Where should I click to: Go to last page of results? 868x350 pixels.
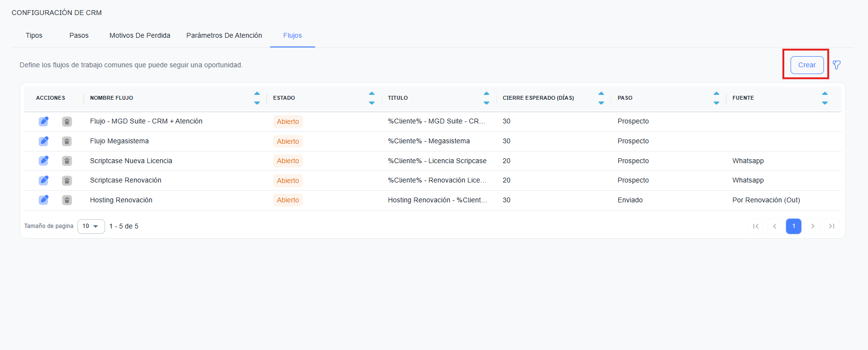coord(832,226)
